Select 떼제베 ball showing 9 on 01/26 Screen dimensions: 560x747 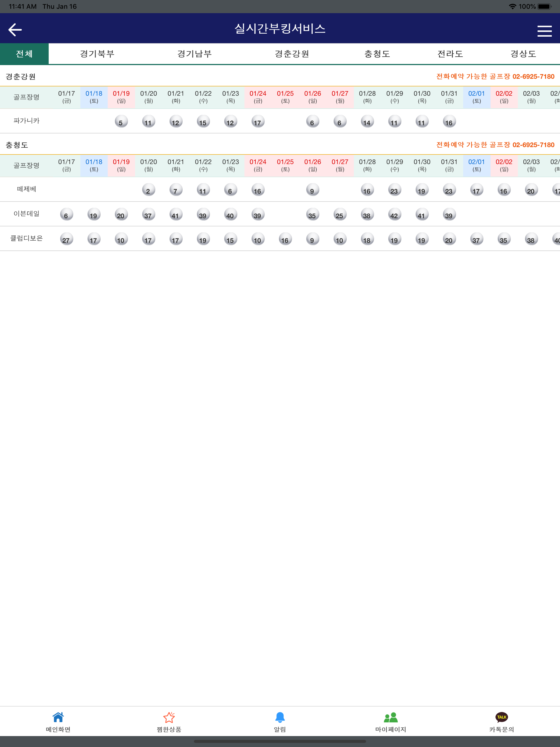click(313, 190)
